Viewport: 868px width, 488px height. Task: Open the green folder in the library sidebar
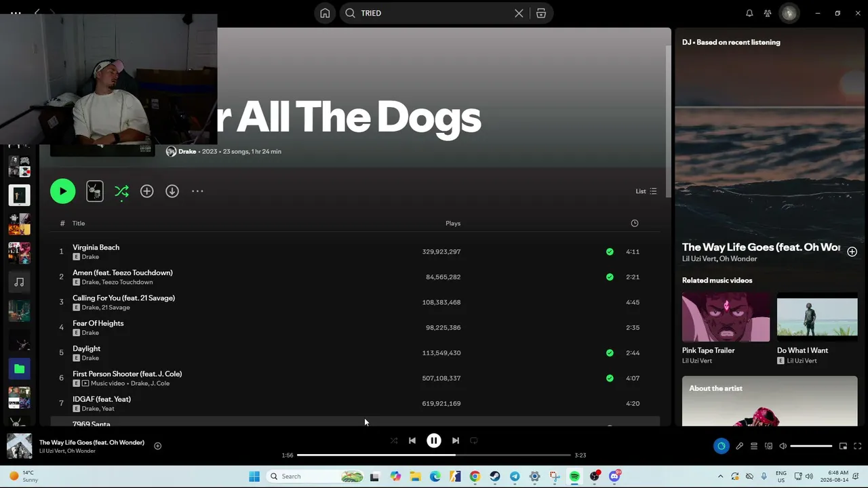coord(19,369)
